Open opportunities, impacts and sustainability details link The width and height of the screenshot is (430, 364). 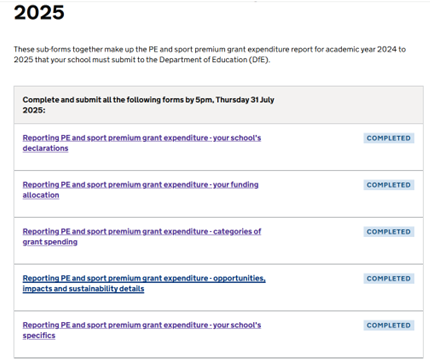[144, 283]
